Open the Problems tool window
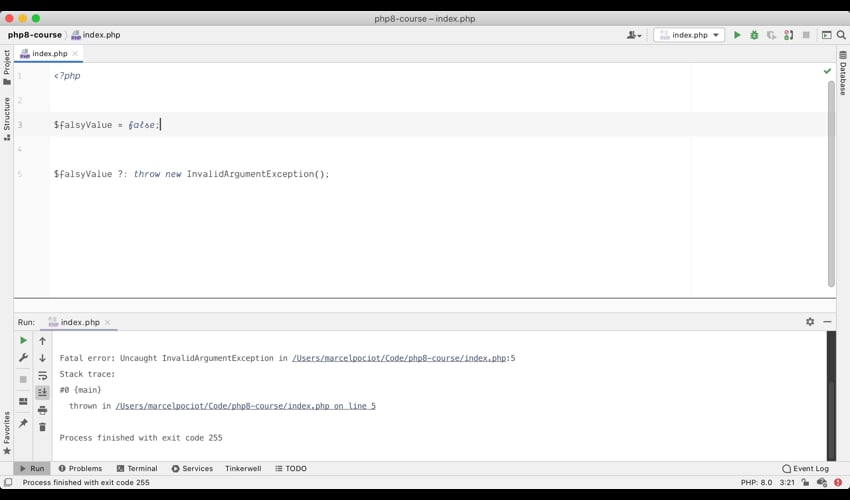 [80, 468]
